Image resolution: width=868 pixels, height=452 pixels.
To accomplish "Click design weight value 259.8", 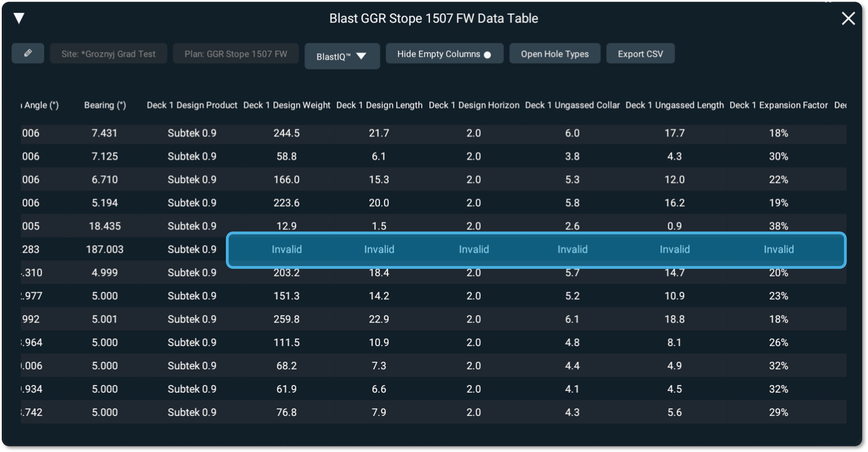I will coord(286,319).
